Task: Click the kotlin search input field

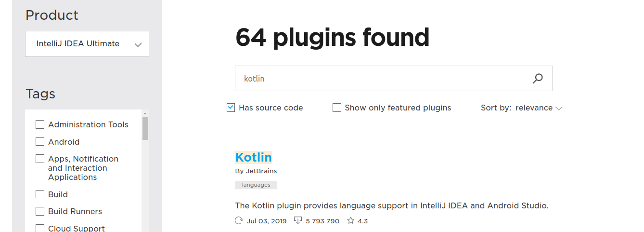Action: pyautogui.click(x=380, y=78)
